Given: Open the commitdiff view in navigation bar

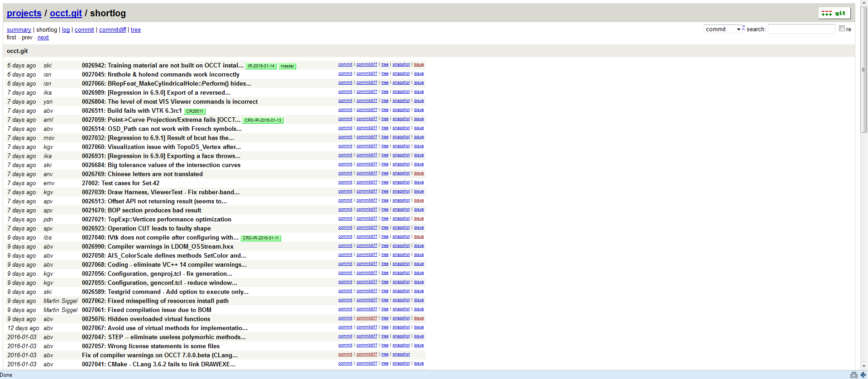Looking at the screenshot, I should click(112, 30).
